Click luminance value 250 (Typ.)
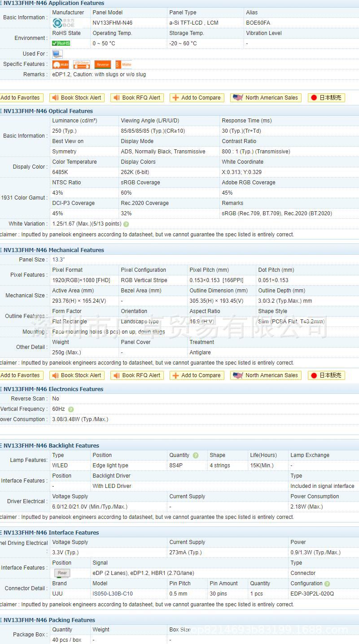 pos(64,131)
